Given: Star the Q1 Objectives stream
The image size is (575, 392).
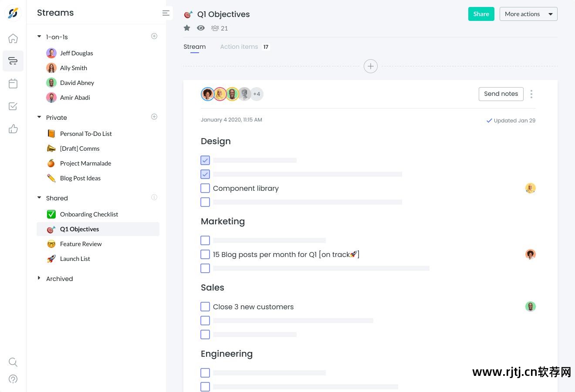Looking at the screenshot, I should (x=187, y=28).
